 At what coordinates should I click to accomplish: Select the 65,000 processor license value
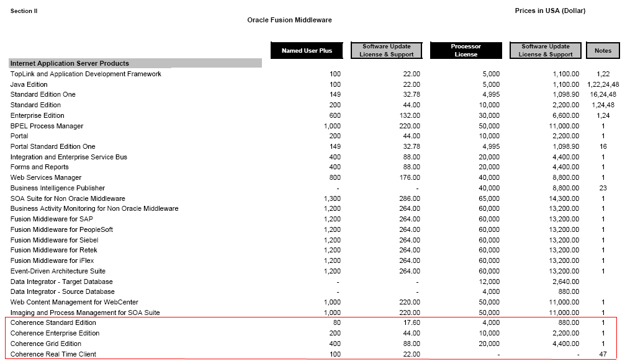click(x=489, y=198)
